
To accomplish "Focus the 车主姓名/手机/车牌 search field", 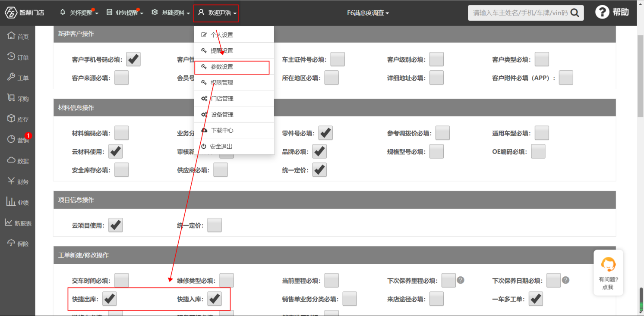I will click(520, 13).
